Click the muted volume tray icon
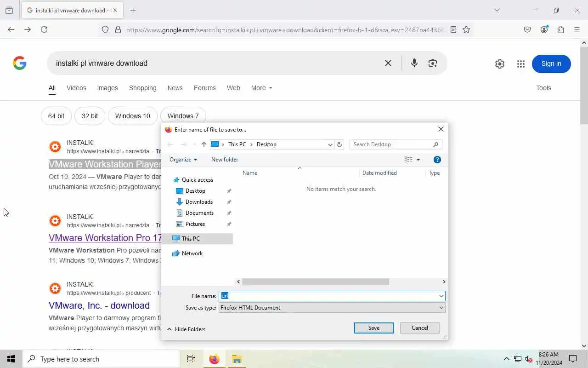This screenshot has width=588, height=368. click(528, 359)
